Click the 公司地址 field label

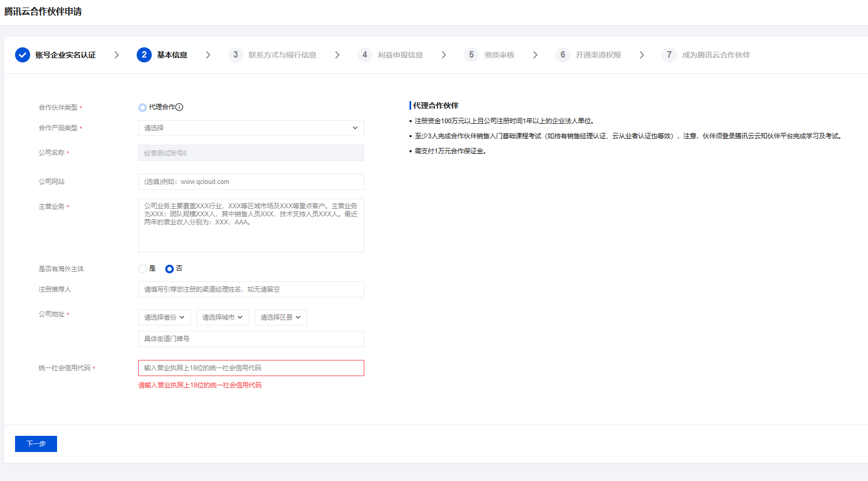pyautogui.click(x=52, y=314)
